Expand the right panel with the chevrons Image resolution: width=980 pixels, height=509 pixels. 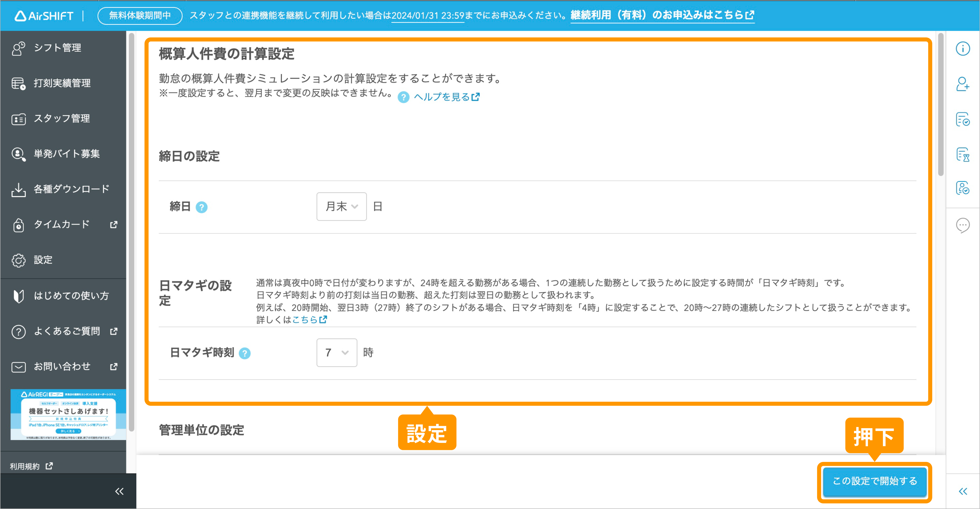(963, 492)
